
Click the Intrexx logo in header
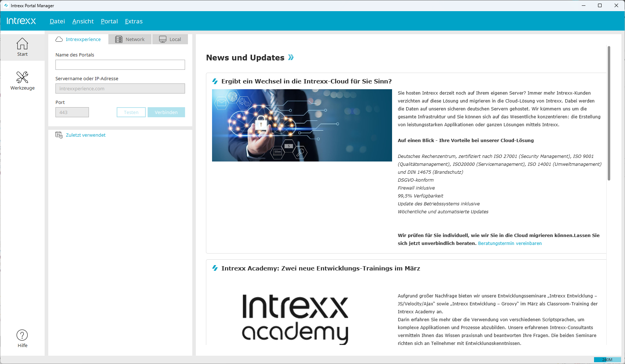point(21,21)
